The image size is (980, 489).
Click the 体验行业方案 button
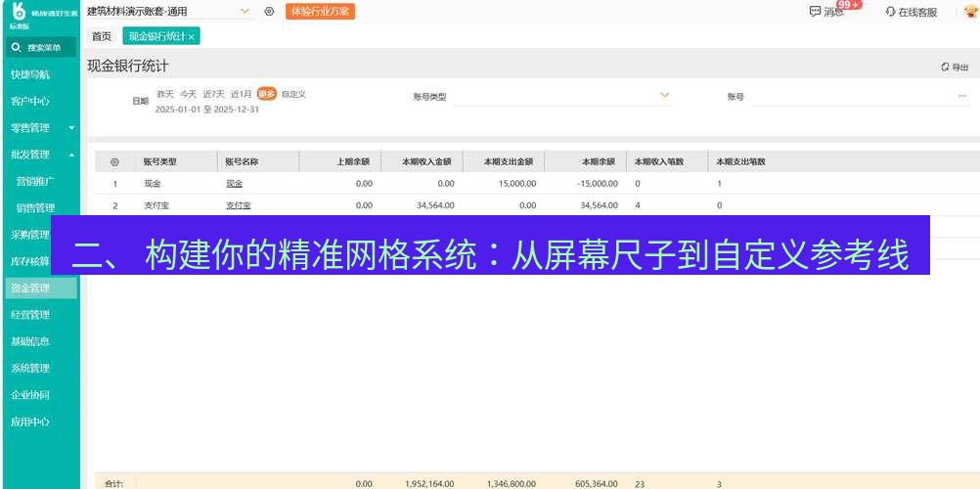[320, 12]
